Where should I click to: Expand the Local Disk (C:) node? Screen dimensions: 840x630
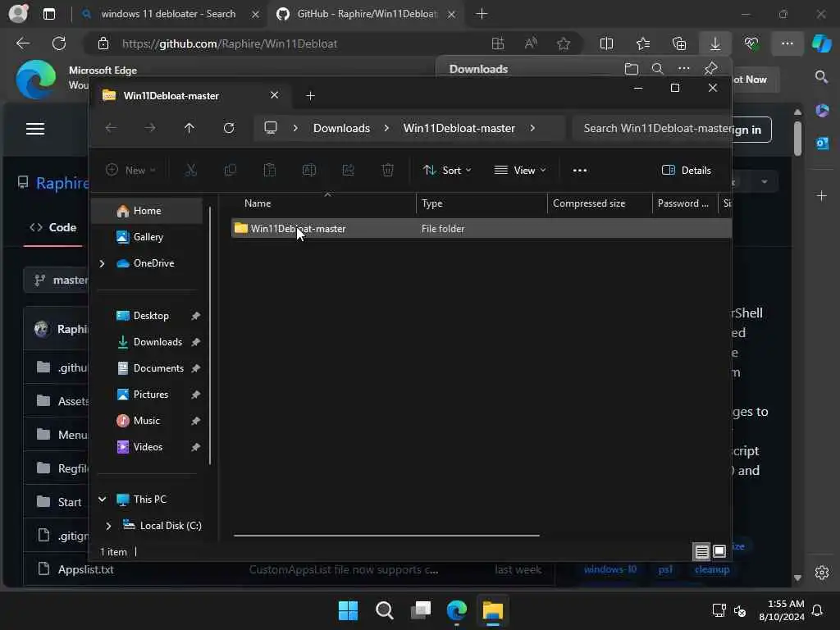tap(108, 526)
